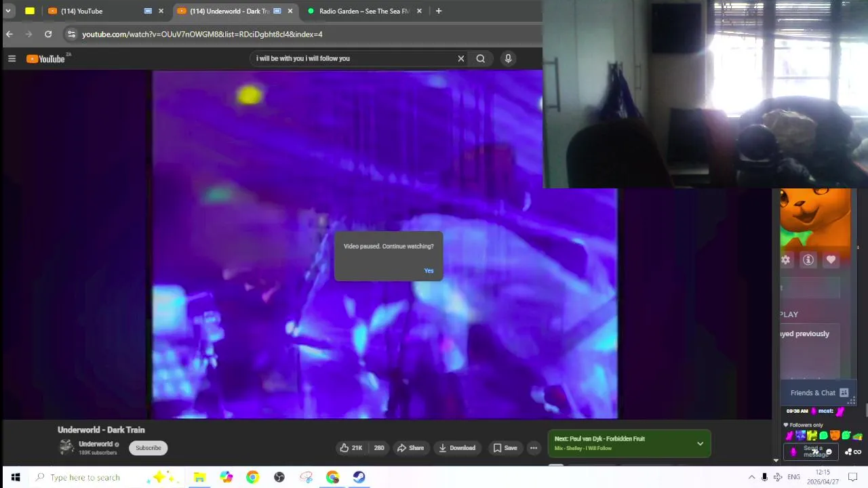The height and width of the screenshot is (488, 868).
Task: Open the Underworld channel name link
Action: [96, 444]
